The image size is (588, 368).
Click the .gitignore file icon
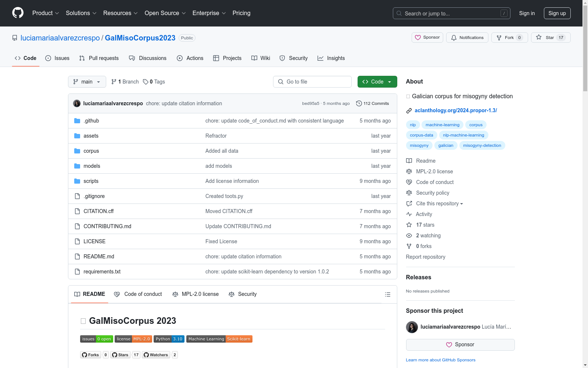[x=77, y=196]
